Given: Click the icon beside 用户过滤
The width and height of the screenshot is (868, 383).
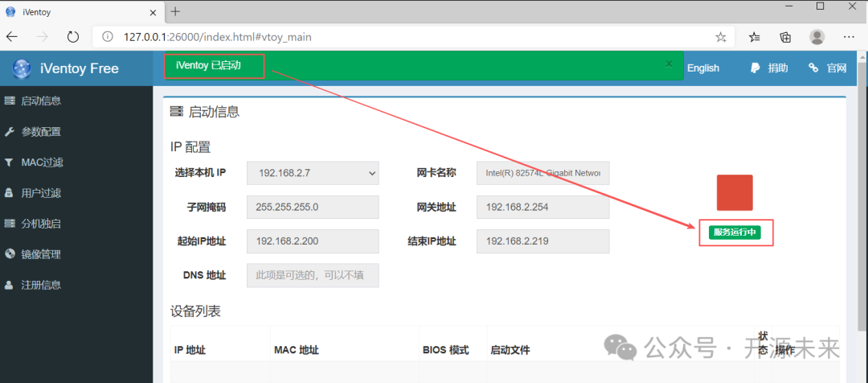Looking at the screenshot, I should click(9, 193).
